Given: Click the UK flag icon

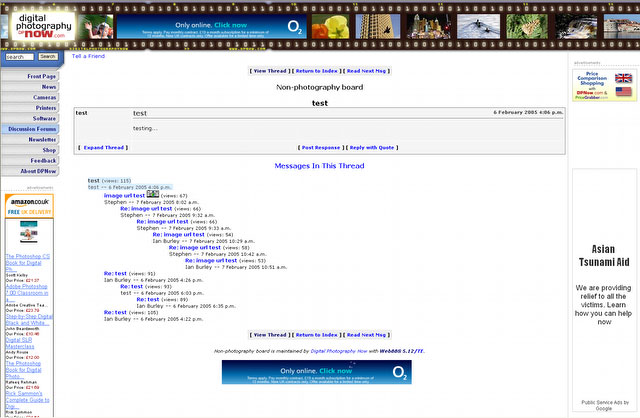Looking at the screenshot, I should [624, 78].
